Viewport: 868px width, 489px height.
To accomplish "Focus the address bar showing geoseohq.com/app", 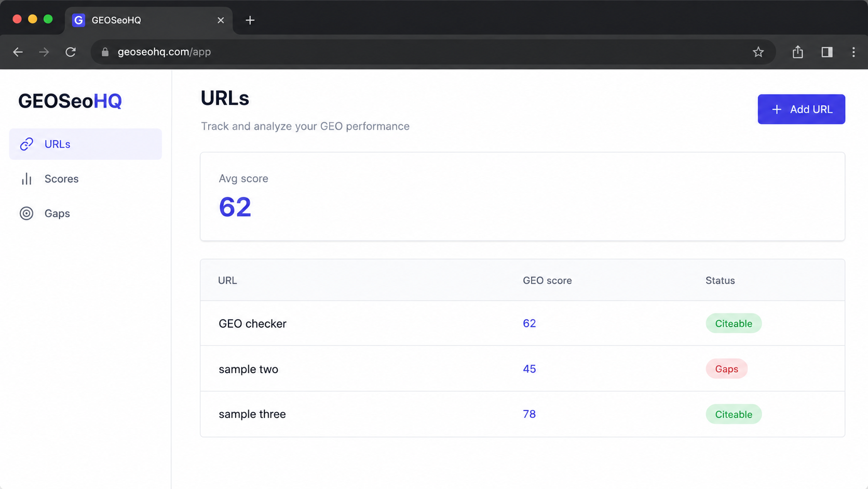I will coord(433,52).
